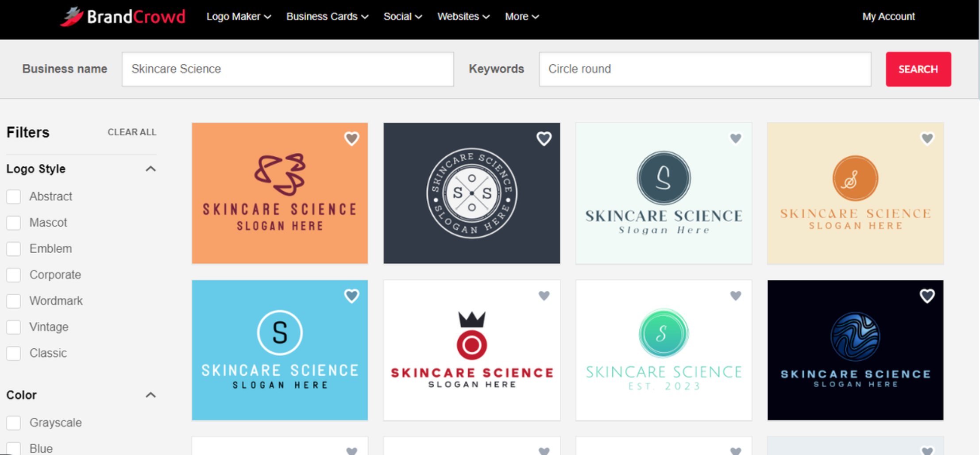Enable the Grayscale color filter
The width and height of the screenshot is (980, 455).
coord(13,423)
